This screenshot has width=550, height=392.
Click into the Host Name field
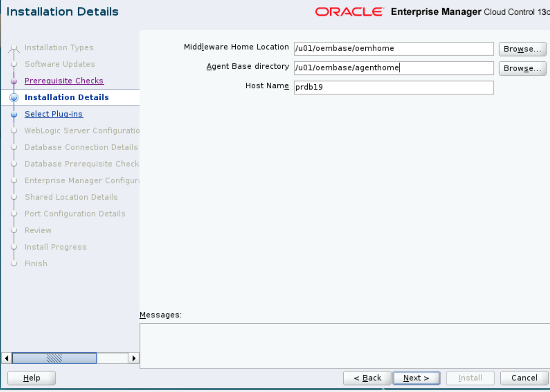click(x=394, y=87)
